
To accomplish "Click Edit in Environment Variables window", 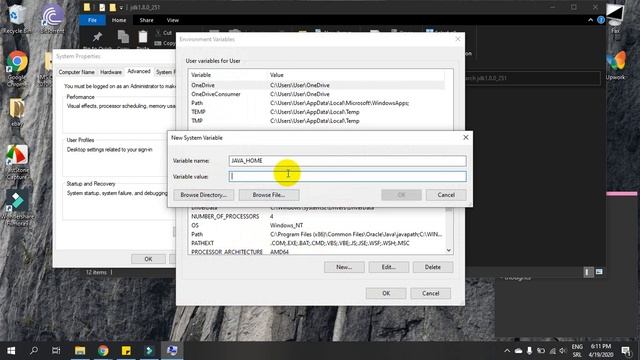I will tap(389, 267).
